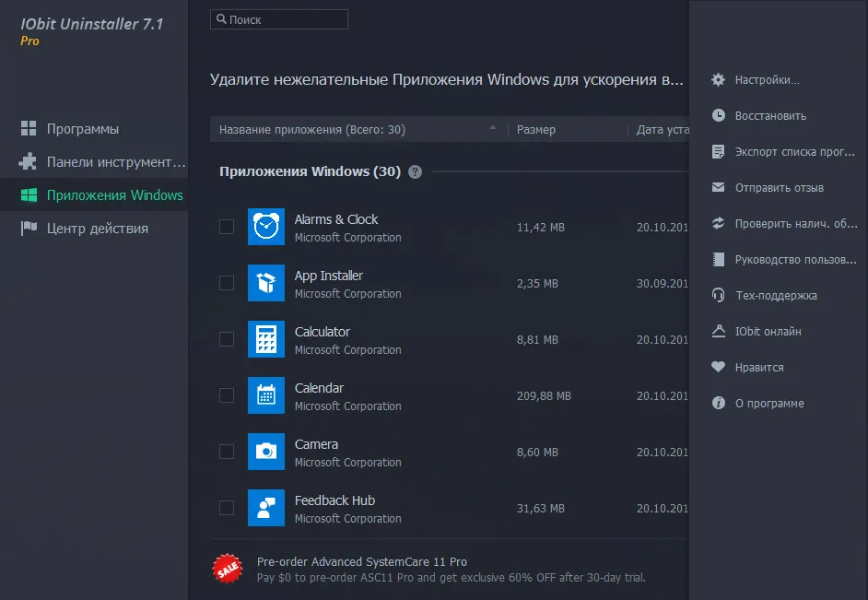Viewport: 868px width, 600px height.
Task: Sort by Дата установки column header
Action: [x=663, y=130]
